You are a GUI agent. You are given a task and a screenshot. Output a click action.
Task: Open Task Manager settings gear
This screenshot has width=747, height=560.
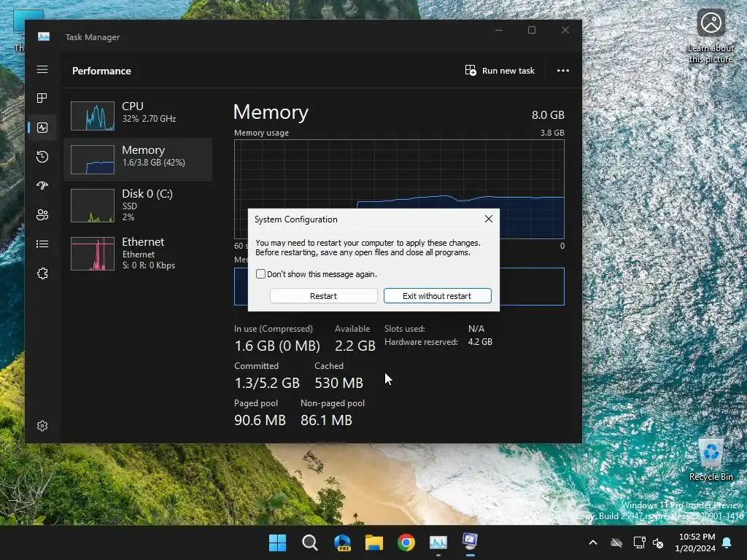(x=42, y=426)
